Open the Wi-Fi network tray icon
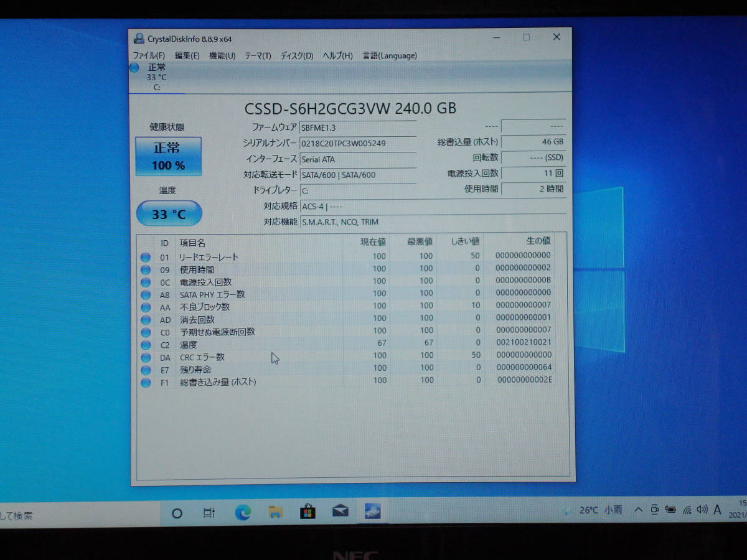 point(687,510)
